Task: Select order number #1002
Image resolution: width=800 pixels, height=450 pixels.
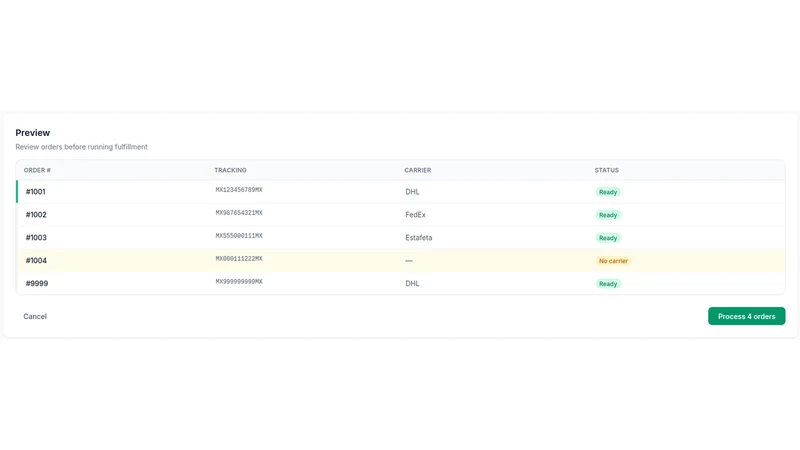Action: pos(36,215)
